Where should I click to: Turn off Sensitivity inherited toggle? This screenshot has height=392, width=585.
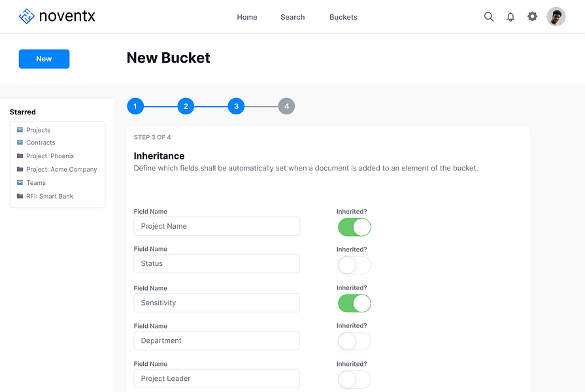click(x=354, y=303)
